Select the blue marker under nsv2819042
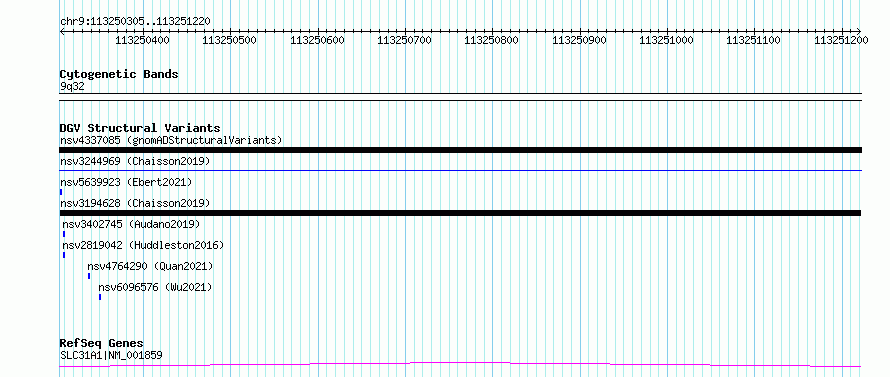This screenshot has width=890, height=377. pyautogui.click(x=64, y=255)
